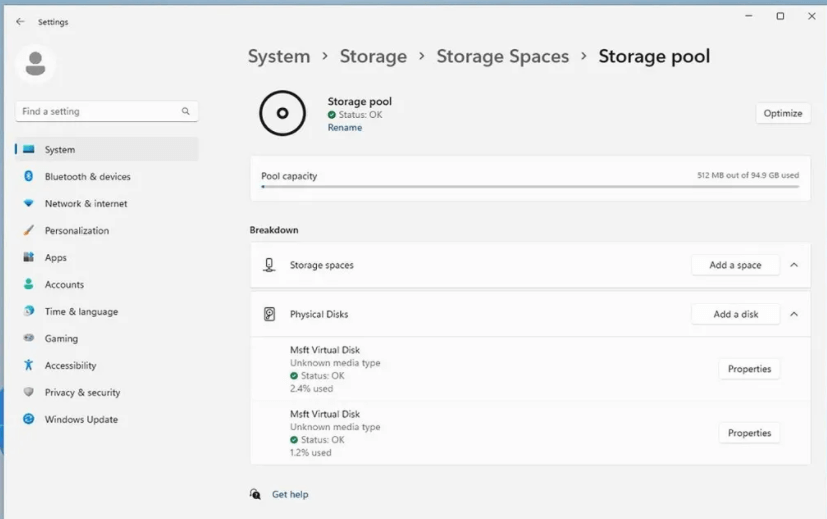Select System in the sidebar
Viewport: 827px width, 519px height.
[107, 149]
